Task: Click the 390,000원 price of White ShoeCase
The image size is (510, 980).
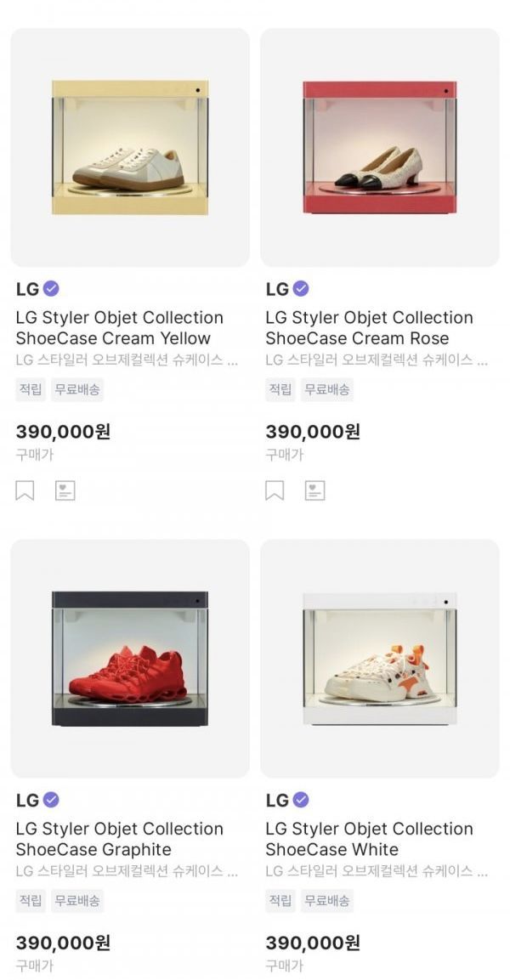Action: [x=313, y=943]
